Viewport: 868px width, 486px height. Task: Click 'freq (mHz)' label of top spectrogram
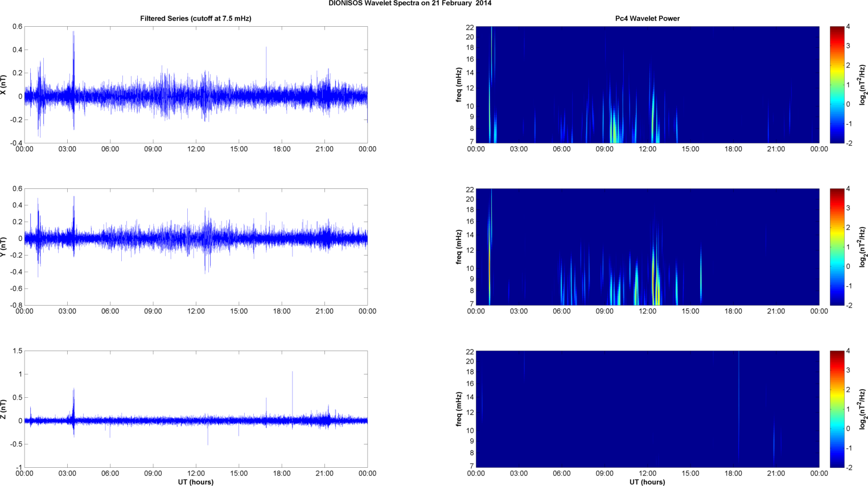(459, 85)
